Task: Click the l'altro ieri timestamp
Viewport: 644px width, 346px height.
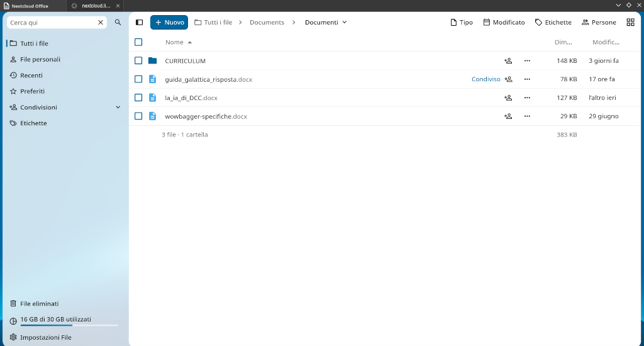Action: tap(602, 98)
